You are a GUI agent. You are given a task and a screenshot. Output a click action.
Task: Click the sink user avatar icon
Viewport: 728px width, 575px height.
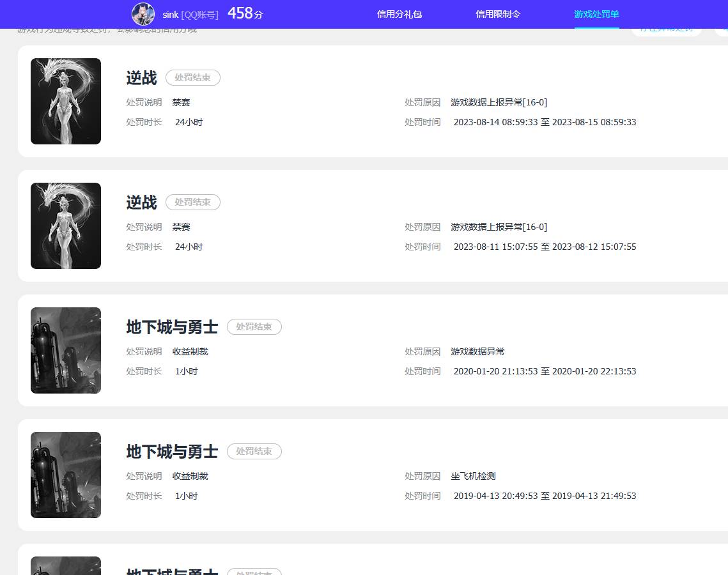point(143,14)
